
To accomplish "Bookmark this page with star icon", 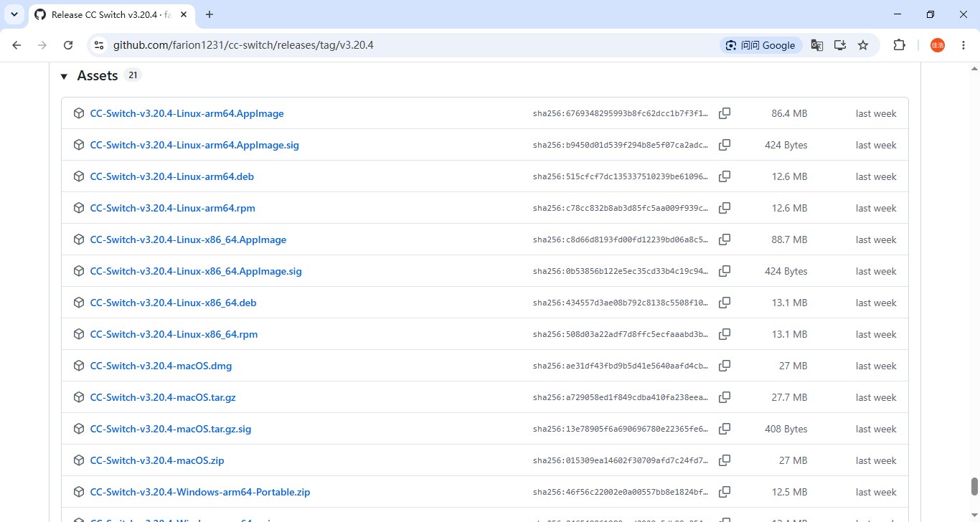I will coord(863,45).
